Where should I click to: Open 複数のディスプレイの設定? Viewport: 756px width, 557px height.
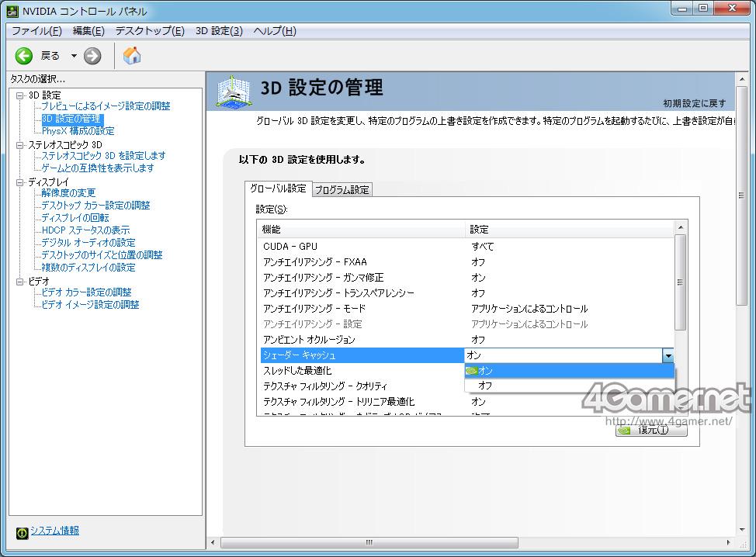coord(88,268)
